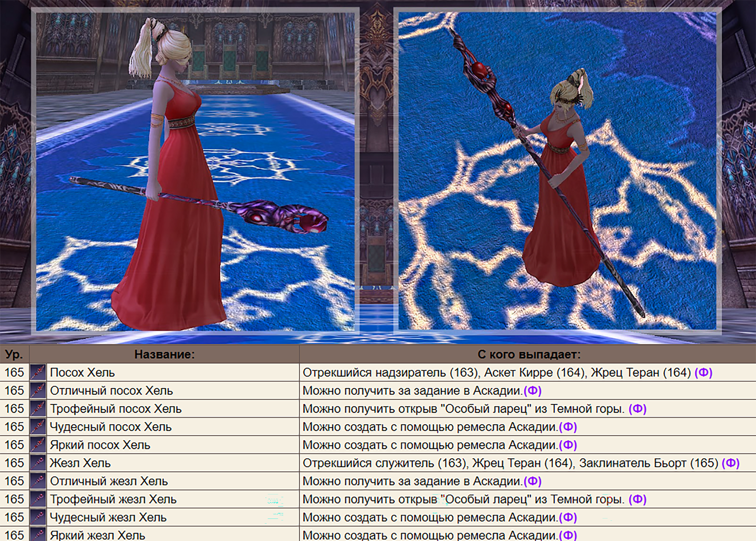The height and width of the screenshot is (541, 756).
Task: Select the name 'Чудесный жезл Хель'
Action: click(108, 517)
